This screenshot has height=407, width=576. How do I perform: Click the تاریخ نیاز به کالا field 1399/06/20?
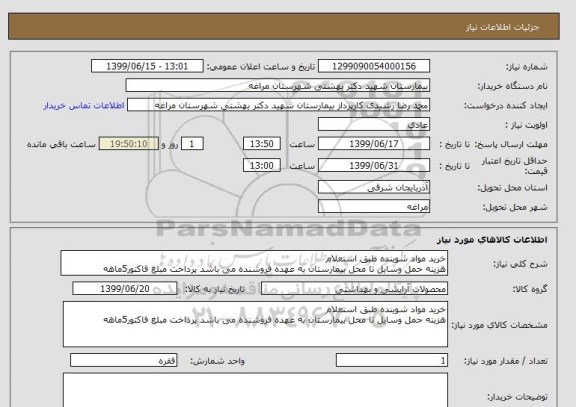125,289
